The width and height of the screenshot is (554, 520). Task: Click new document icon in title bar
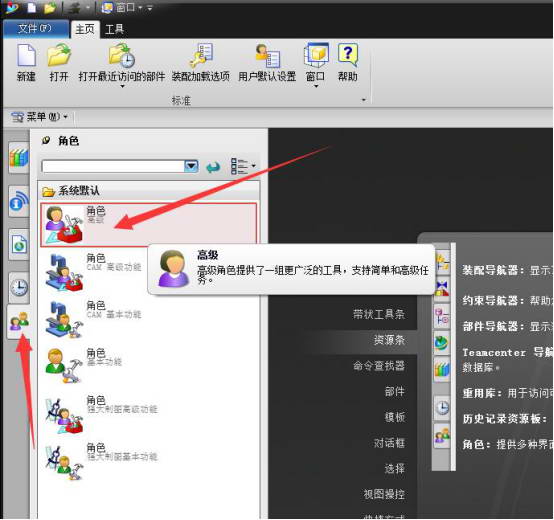click(x=31, y=7)
